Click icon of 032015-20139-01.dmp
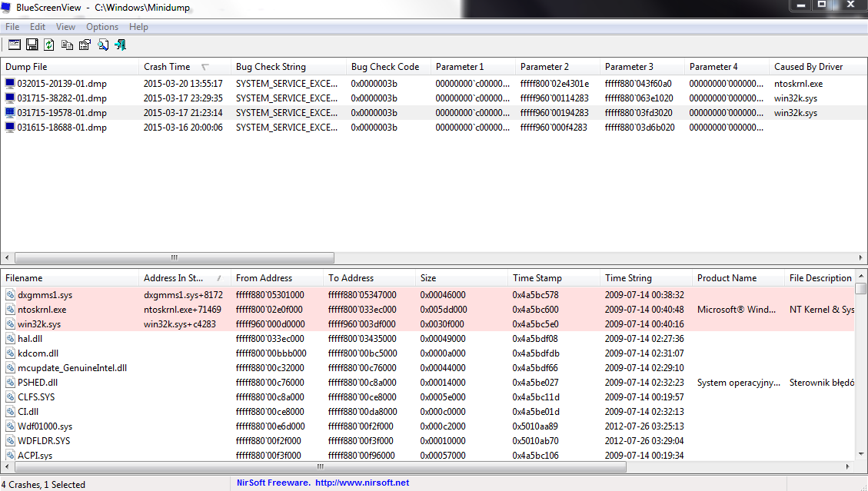The width and height of the screenshot is (868, 491). (10, 84)
